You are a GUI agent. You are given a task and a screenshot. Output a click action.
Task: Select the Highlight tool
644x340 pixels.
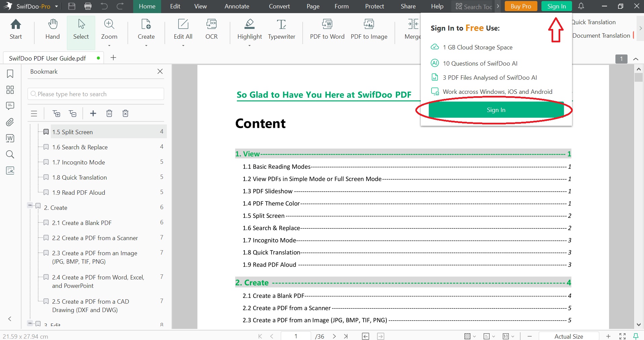coord(250,30)
